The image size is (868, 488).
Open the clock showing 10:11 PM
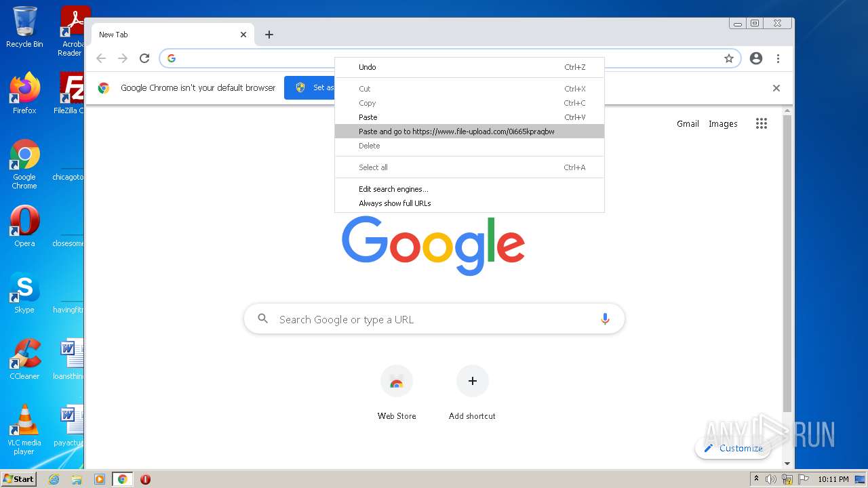coord(833,479)
